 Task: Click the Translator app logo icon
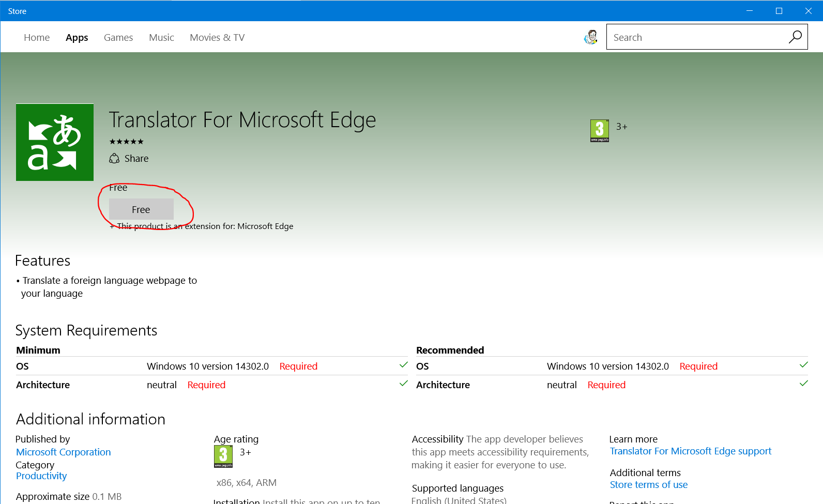click(55, 142)
